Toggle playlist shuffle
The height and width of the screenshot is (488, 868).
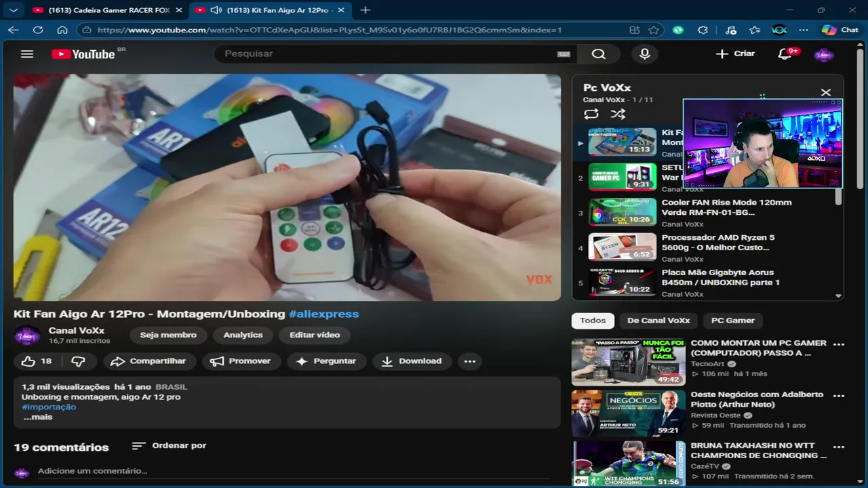pyautogui.click(x=618, y=114)
